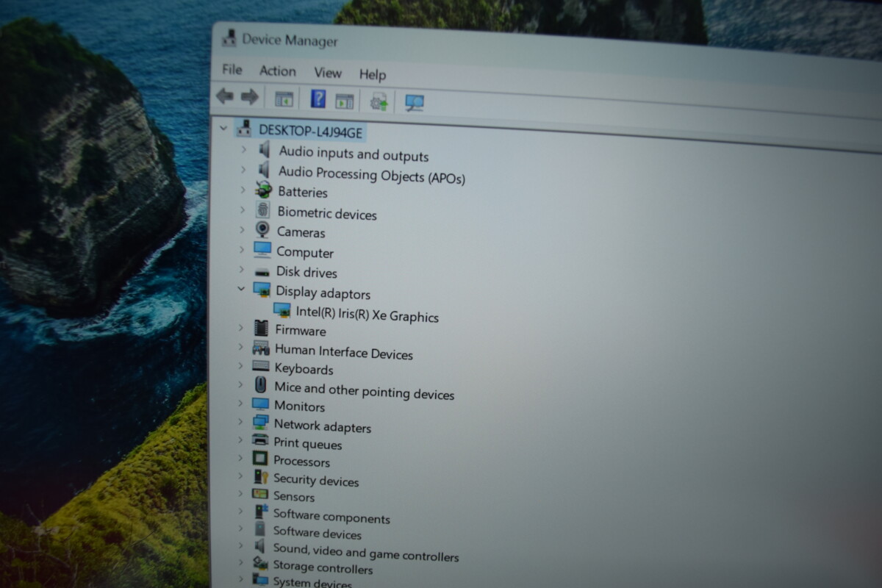The height and width of the screenshot is (588, 882).
Task: Click the Update driver printer toolbar icon
Action: (x=379, y=101)
